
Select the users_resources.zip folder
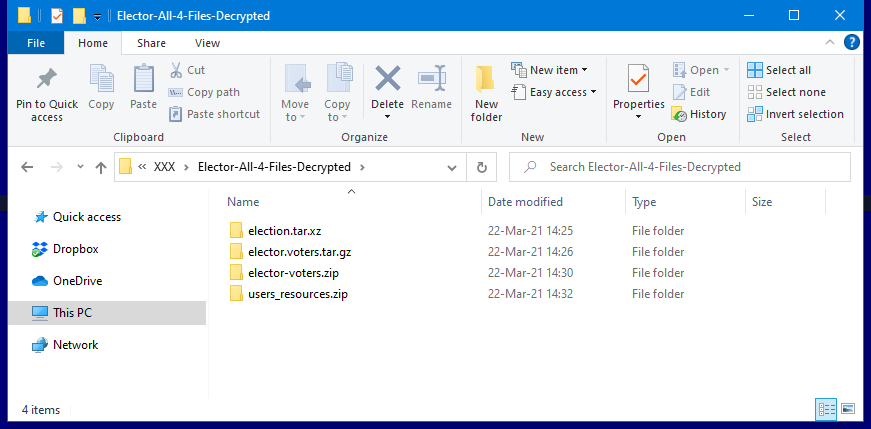298,294
